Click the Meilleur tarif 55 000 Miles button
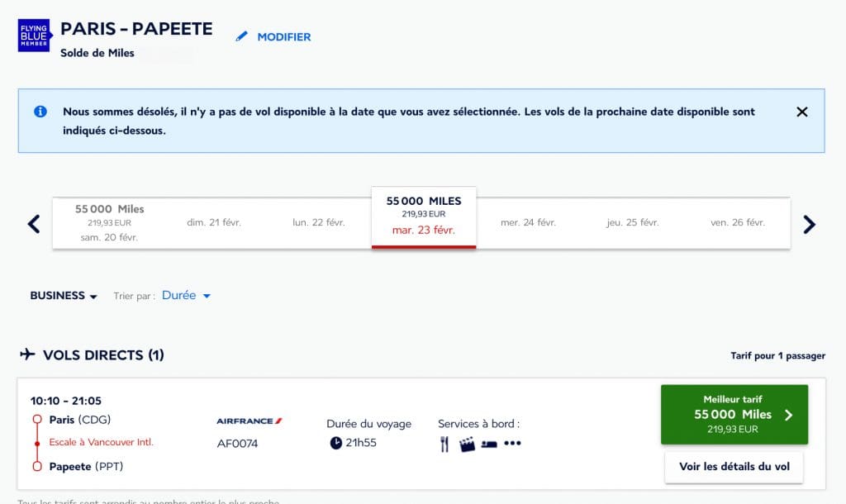 pyautogui.click(x=734, y=415)
